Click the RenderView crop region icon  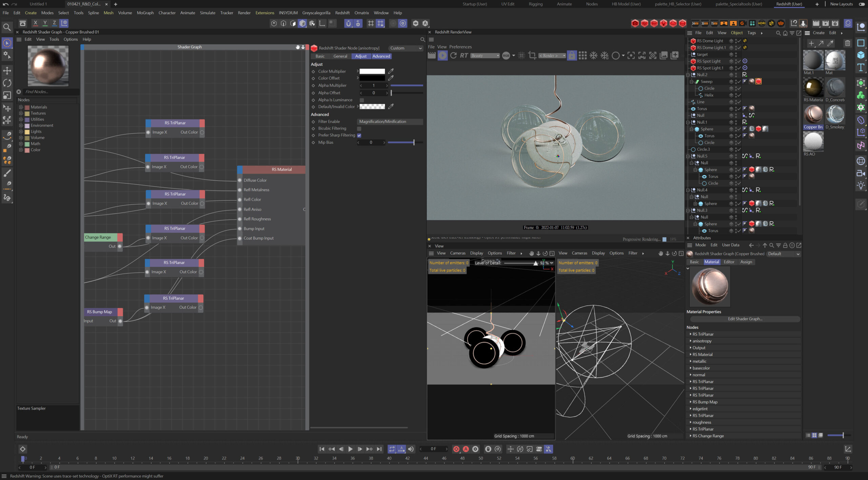532,56
